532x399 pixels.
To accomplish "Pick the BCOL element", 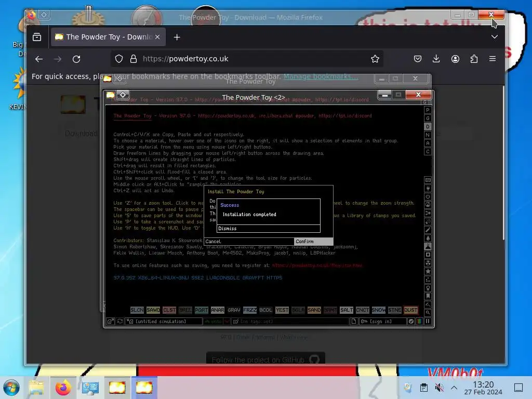I will (x=265, y=310).
